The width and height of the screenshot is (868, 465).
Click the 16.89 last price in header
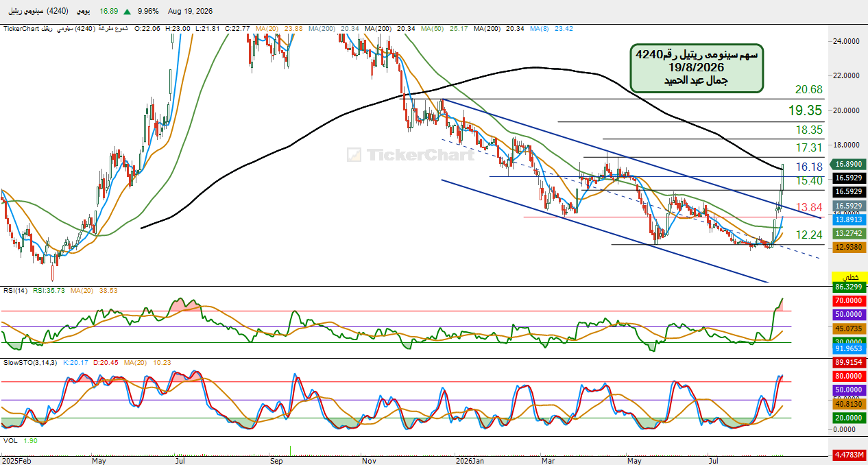click(109, 12)
